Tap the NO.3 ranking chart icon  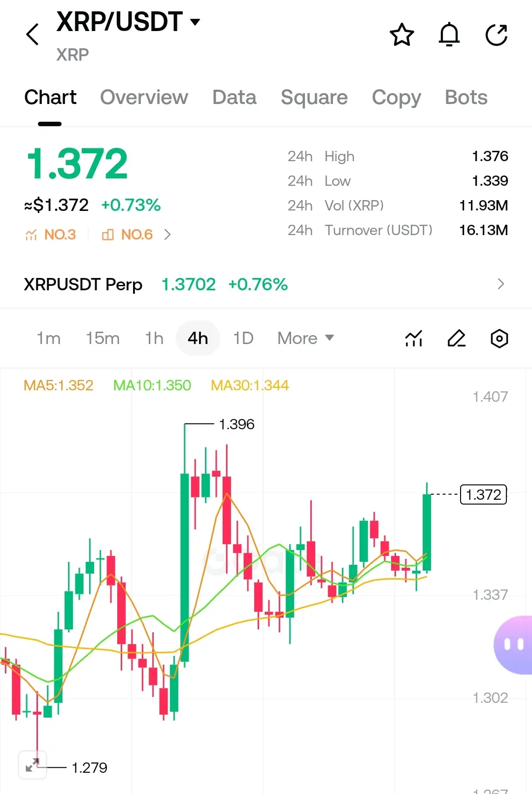tap(31, 235)
